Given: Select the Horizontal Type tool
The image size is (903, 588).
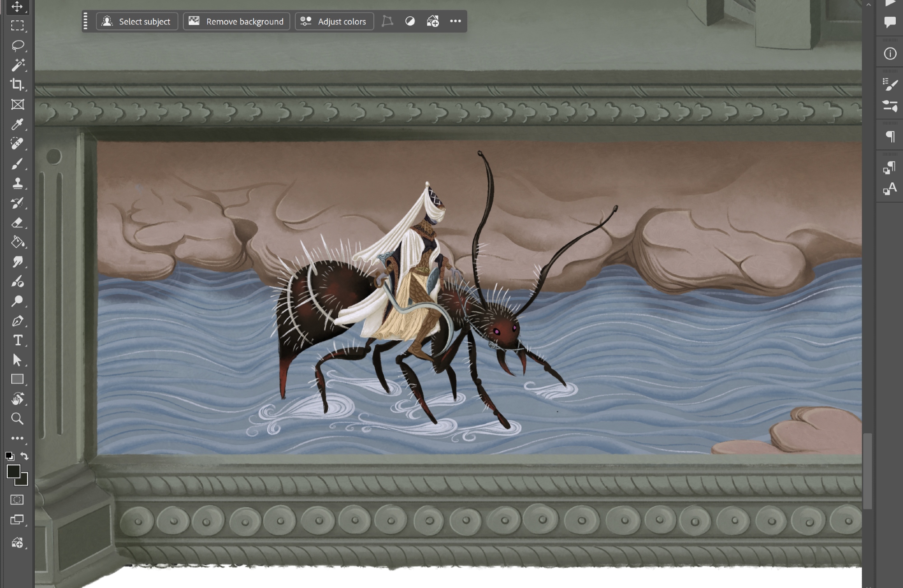Looking at the screenshot, I should [x=17, y=340].
